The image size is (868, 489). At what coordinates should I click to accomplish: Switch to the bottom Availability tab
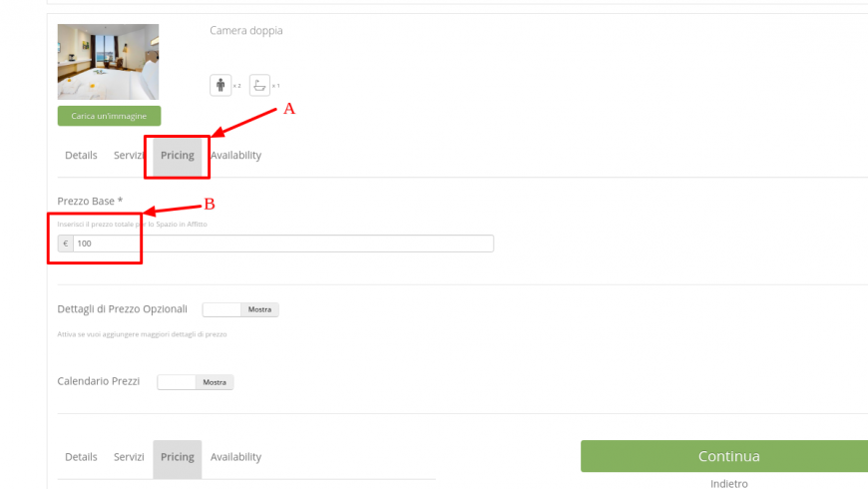click(235, 457)
